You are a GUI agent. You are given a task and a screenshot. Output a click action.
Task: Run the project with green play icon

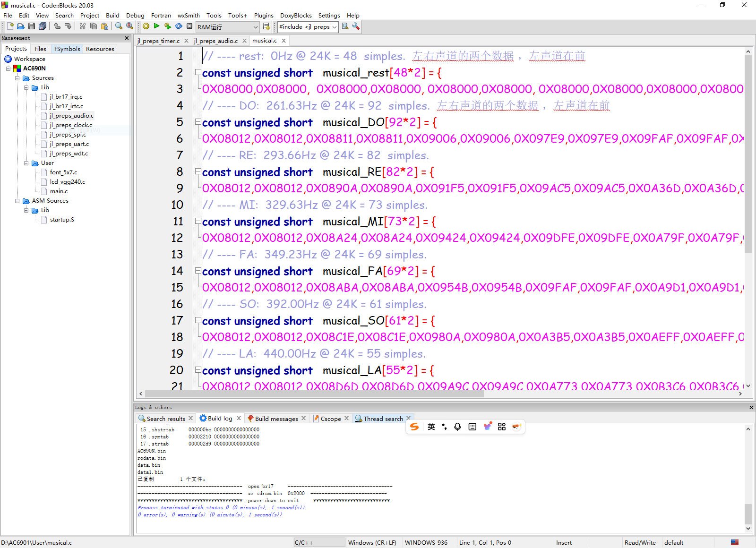pyautogui.click(x=156, y=26)
